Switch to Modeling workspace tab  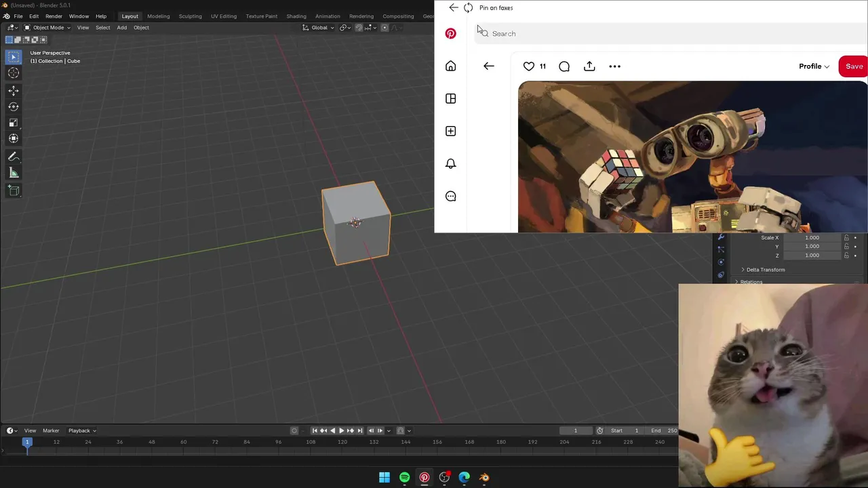pyautogui.click(x=159, y=16)
